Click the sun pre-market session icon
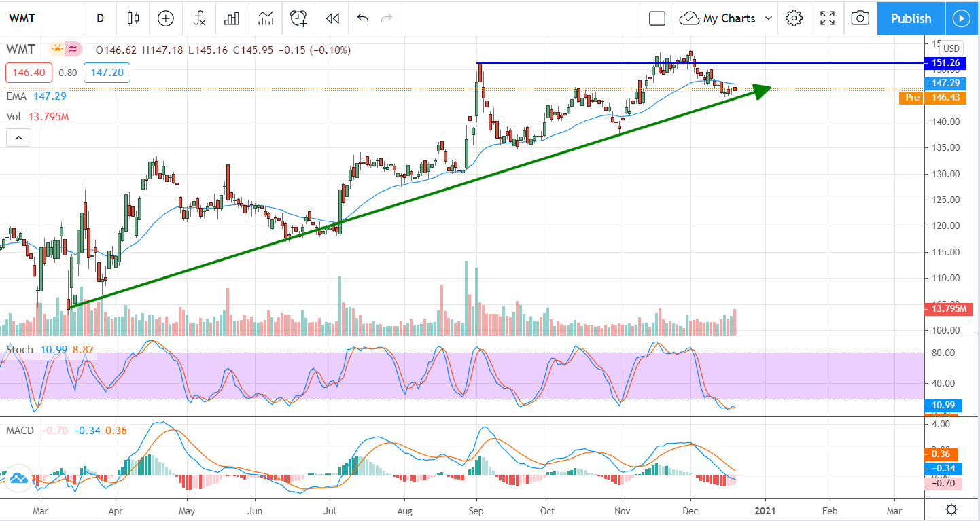 (56, 49)
